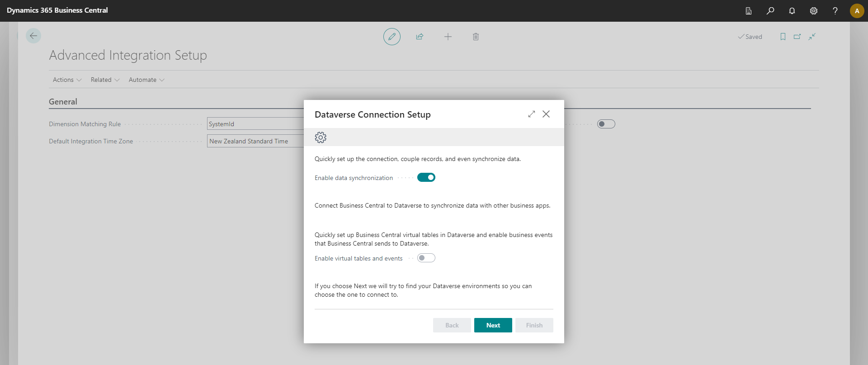Expand the Dataverse Connection Setup dialog

click(x=532, y=114)
